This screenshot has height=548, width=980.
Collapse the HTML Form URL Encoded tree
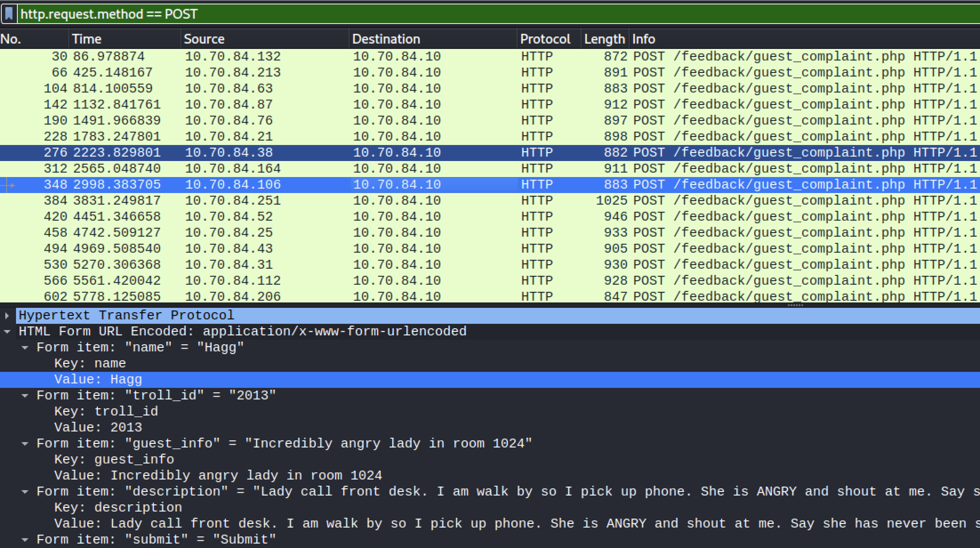point(7,331)
